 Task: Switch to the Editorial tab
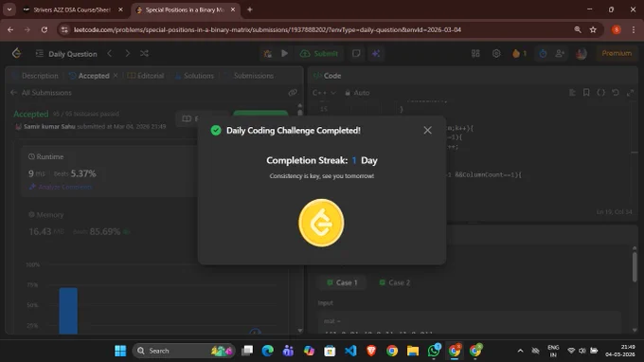pos(146,76)
